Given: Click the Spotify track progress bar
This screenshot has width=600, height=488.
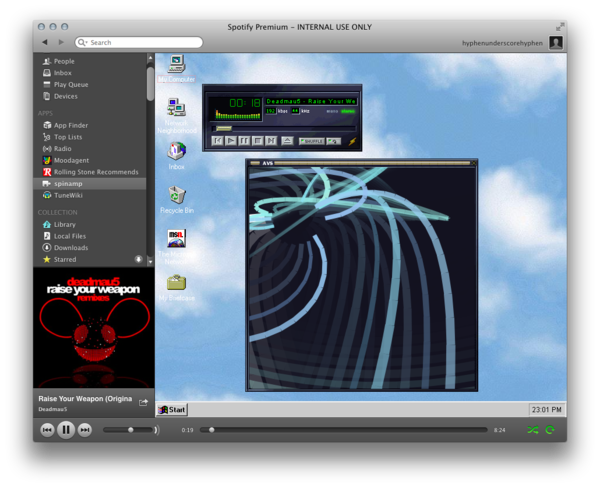Looking at the screenshot, I should point(344,430).
